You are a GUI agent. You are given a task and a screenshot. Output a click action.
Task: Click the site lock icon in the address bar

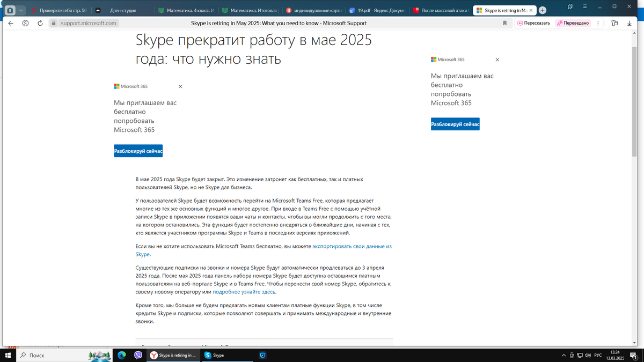tap(53, 23)
